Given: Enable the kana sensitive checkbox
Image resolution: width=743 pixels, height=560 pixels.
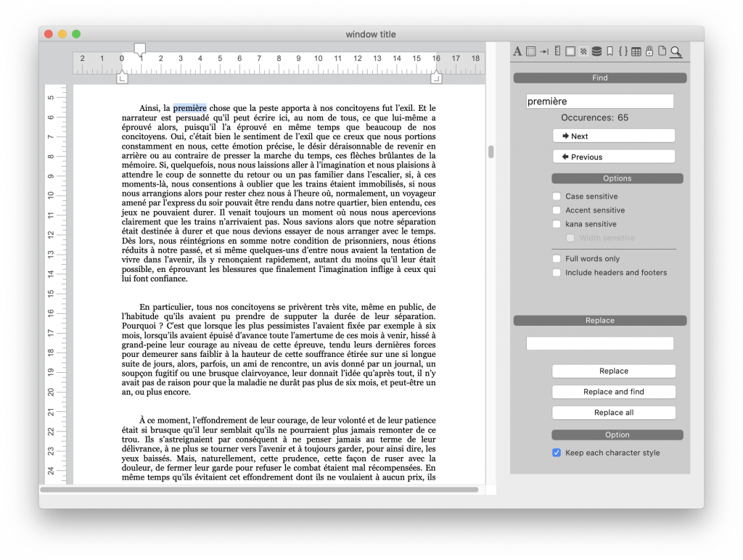Looking at the screenshot, I should pyautogui.click(x=557, y=223).
